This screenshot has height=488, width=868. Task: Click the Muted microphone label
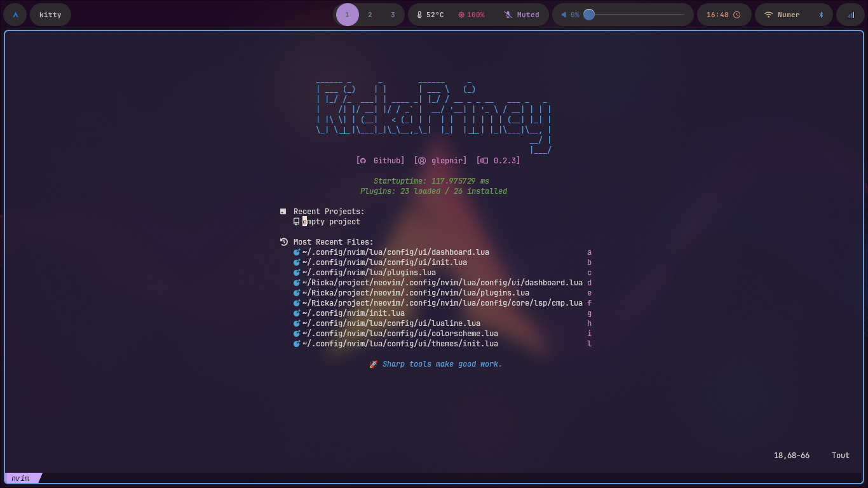click(528, 15)
